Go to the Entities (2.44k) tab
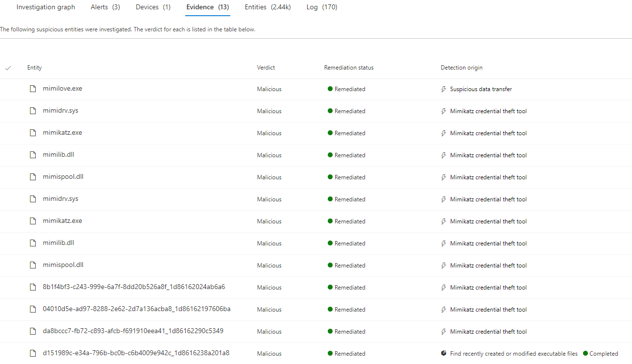This screenshot has height=364, width=632. [267, 7]
